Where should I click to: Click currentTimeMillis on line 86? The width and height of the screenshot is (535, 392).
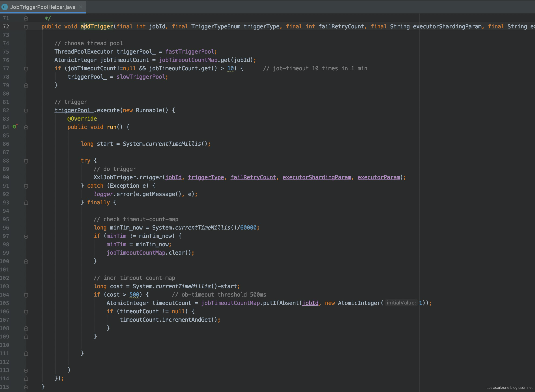173,144
